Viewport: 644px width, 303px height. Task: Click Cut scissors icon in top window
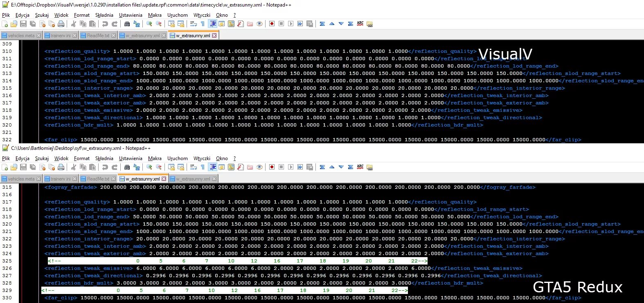pyautogui.click(x=74, y=24)
